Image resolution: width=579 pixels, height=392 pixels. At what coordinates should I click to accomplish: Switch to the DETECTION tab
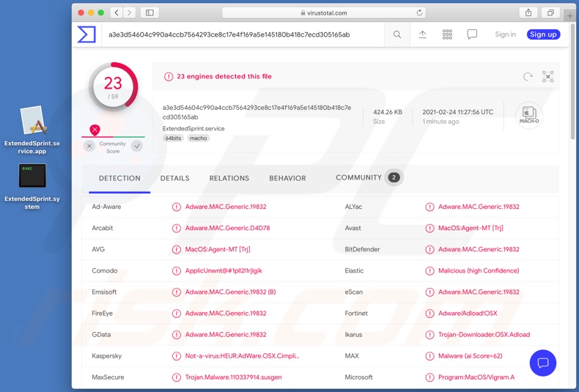[x=119, y=178]
